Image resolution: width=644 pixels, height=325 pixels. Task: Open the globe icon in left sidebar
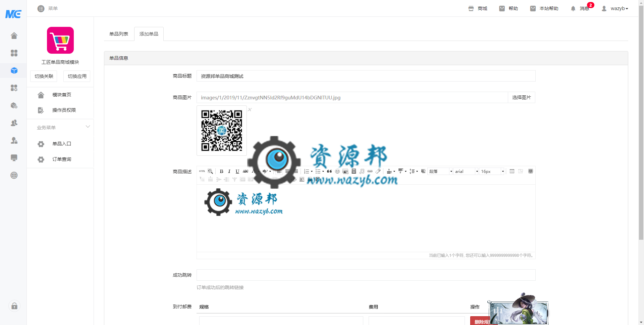(14, 175)
